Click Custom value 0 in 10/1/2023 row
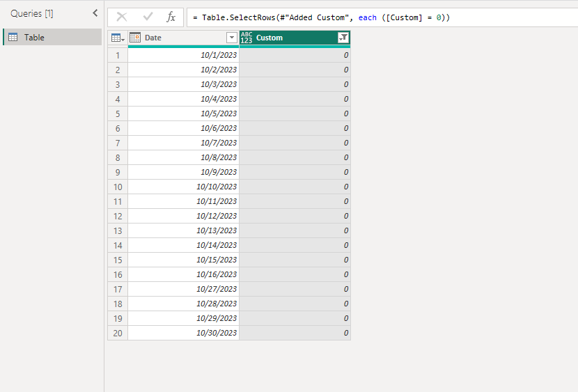 pos(295,55)
